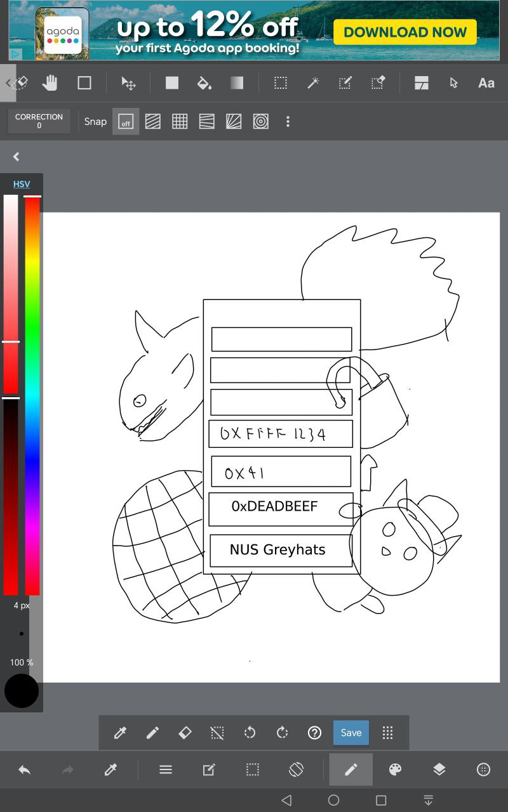Click the Save button
The height and width of the screenshot is (812, 508).
pyautogui.click(x=351, y=733)
